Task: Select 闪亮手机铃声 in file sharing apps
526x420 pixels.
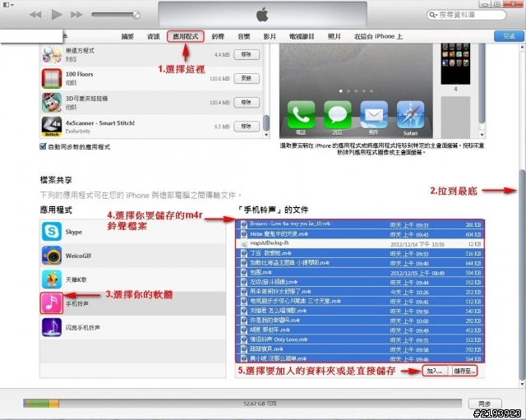Action: point(133,327)
